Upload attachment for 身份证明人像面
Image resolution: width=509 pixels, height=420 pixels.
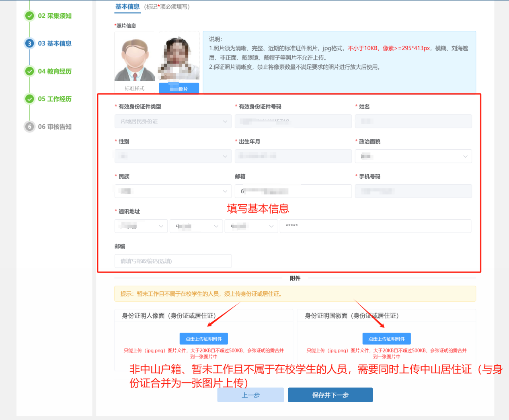click(x=203, y=339)
